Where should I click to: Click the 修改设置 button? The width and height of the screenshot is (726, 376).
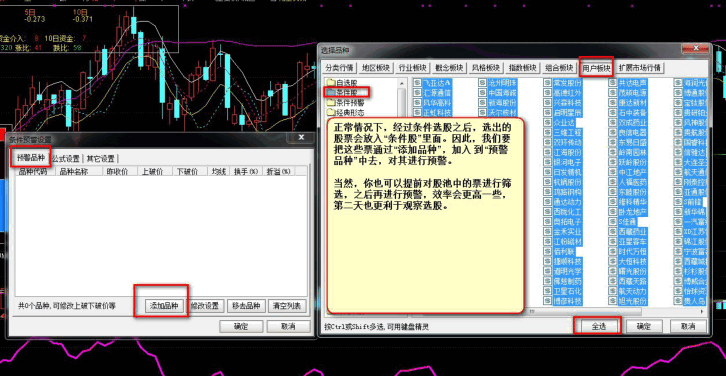(x=205, y=306)
